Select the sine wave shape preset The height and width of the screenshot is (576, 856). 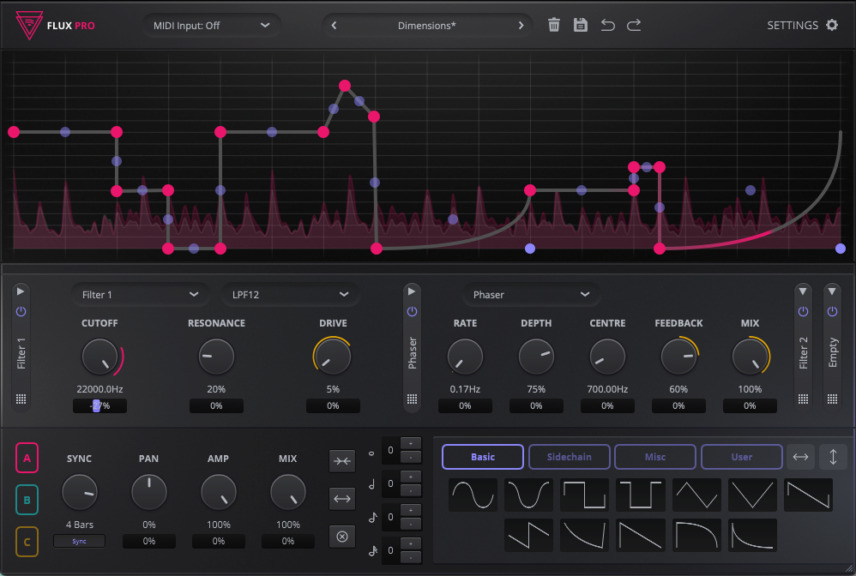coord(473,495)
